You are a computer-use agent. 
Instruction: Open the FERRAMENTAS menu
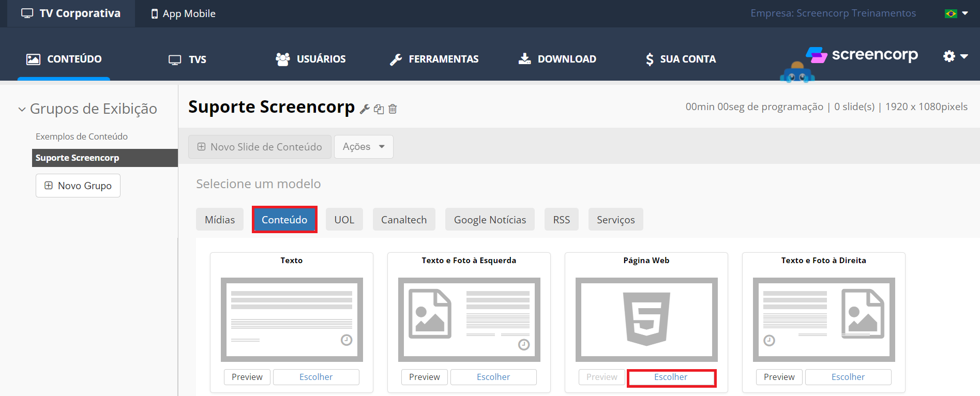tap(434, 59)
